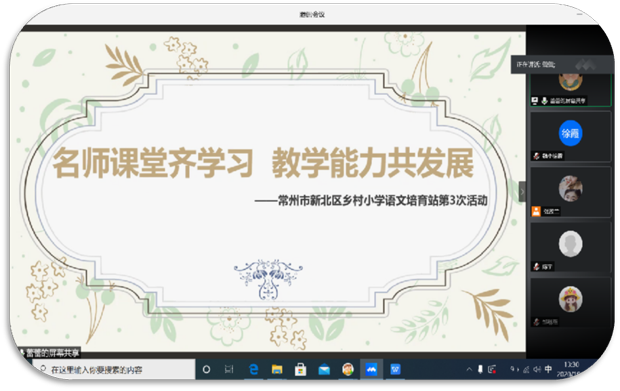Click the Windows taskbar search box
Screen dimensions: 620x391
(x=114, y=370)
